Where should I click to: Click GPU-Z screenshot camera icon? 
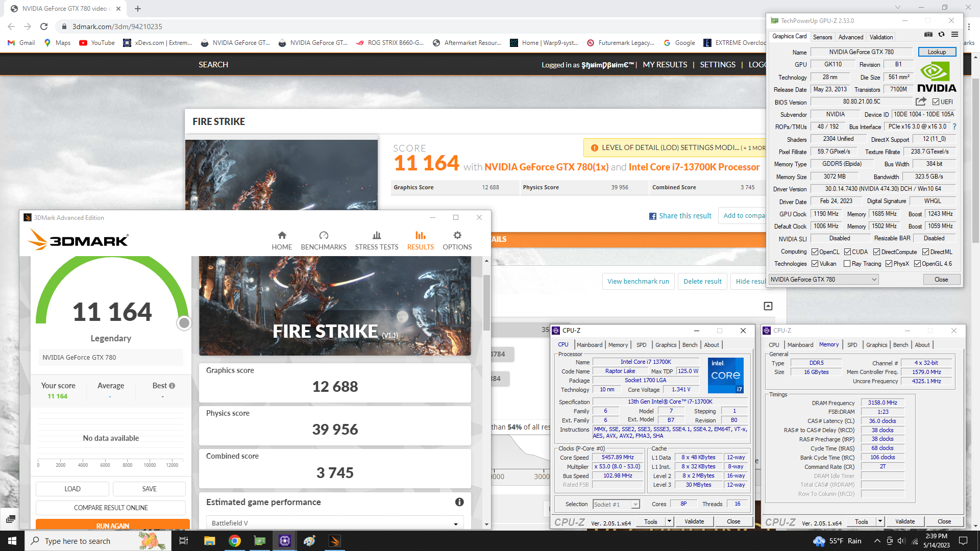tap(928, 34)
